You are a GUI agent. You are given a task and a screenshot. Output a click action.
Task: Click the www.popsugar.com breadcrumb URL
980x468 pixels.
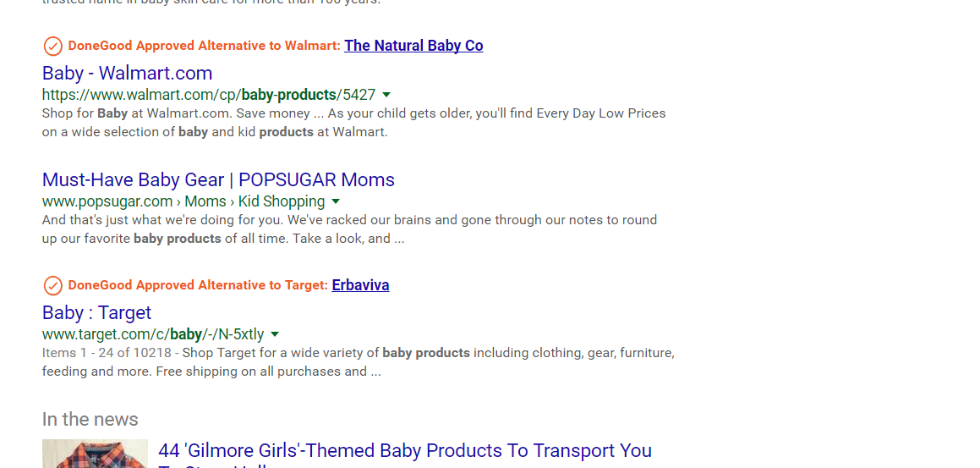coord(183,201)
